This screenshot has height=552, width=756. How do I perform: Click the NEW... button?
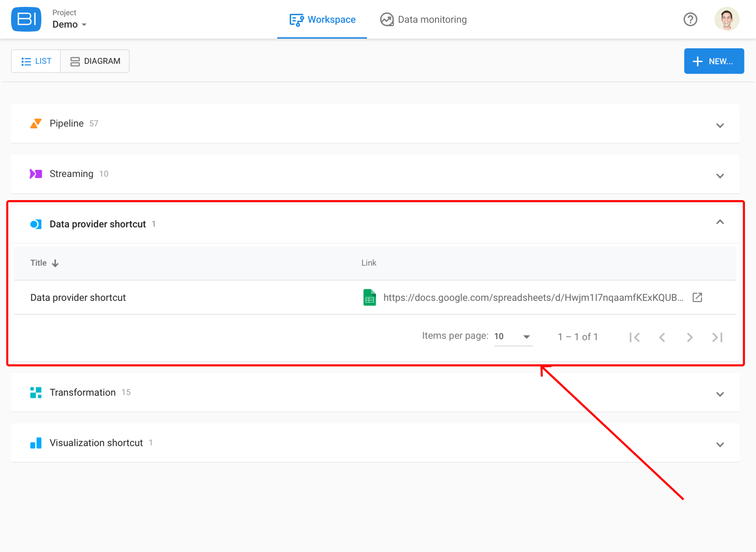pos(714,61)
